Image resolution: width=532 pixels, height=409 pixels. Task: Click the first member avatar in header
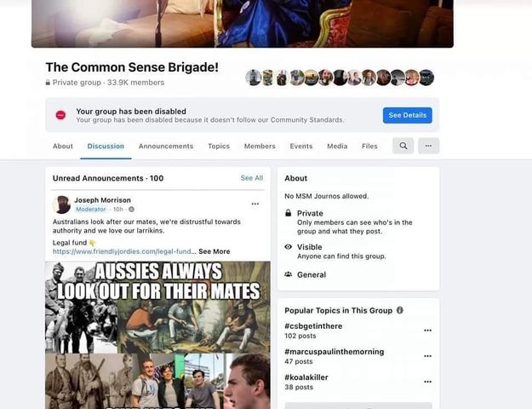253,78
